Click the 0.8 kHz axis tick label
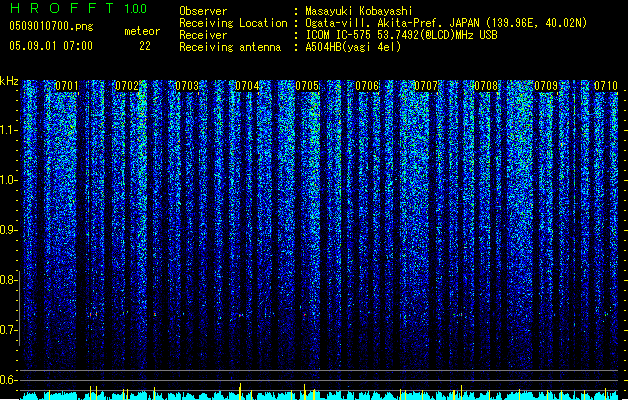The height and width of the screenshot is (400, 629). pos(8,280)
